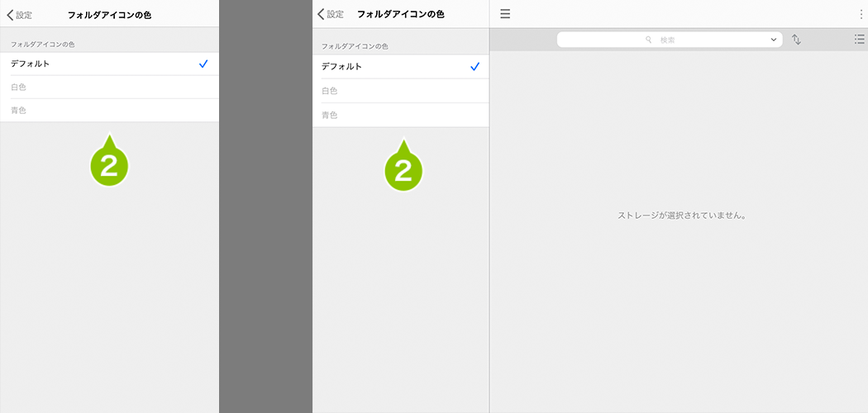Viewport: 868px width, 413px height.
Task: Select 白色 option in tablet settings panel
Action: coord(401,91)
